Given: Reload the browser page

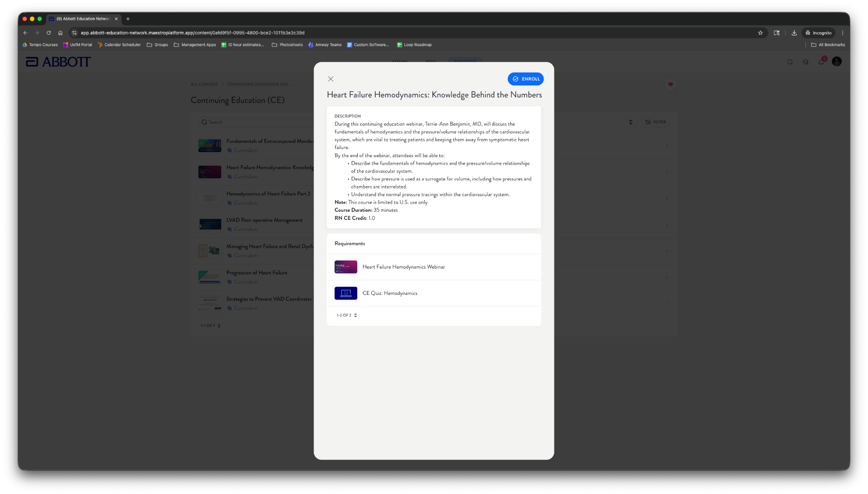Looking at the screenshot, I should 49,33.
